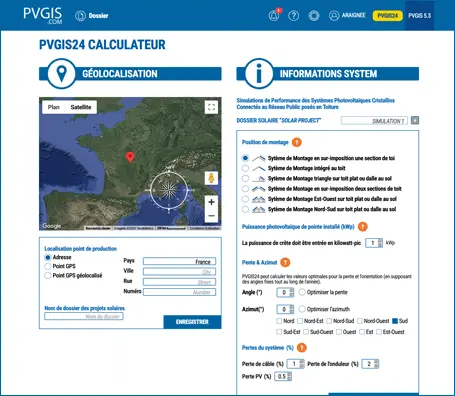Select triangle sur toit plat mounting

pos(245,179)
